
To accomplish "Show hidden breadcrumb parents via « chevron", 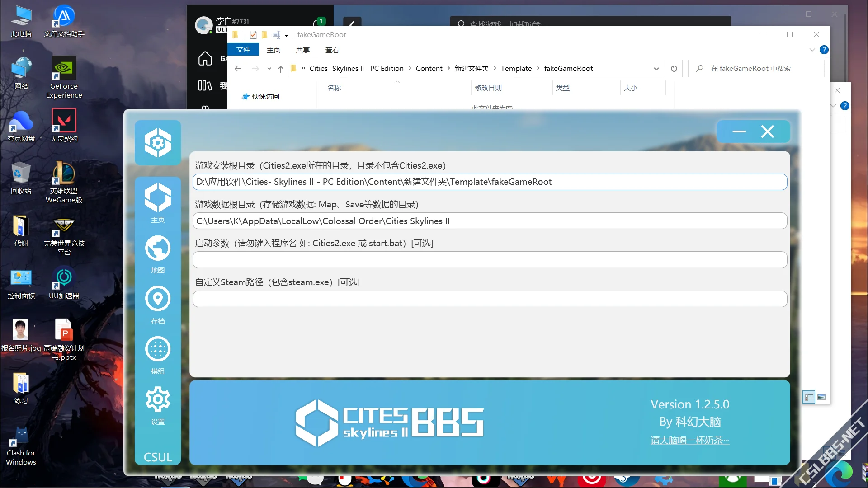I will [x=303, y=68].
